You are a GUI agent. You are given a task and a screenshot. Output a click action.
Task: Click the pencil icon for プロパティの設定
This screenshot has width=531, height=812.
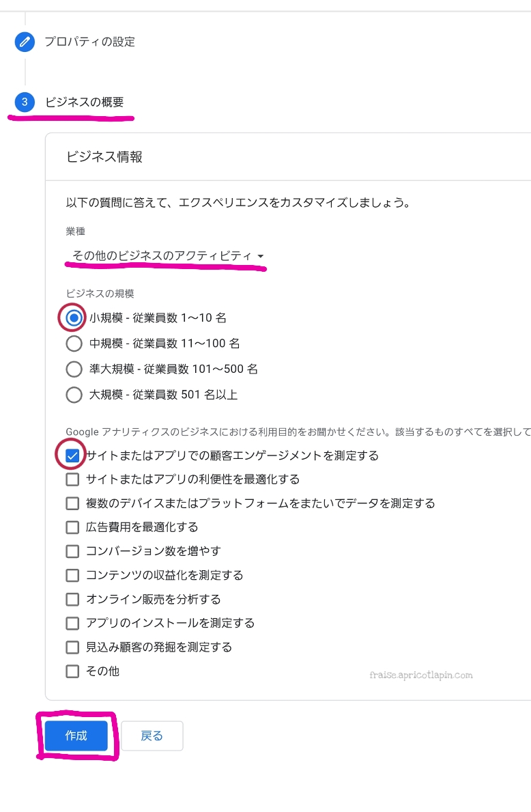25,42
